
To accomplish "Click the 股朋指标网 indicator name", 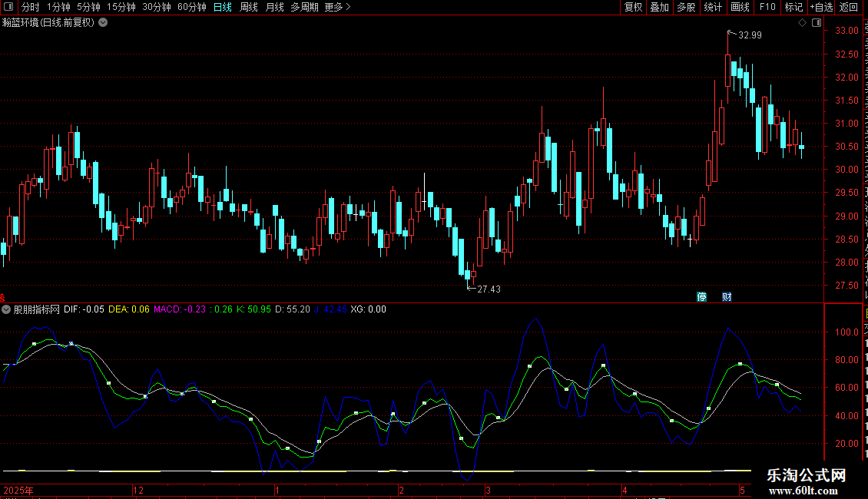I will (37, 309).
